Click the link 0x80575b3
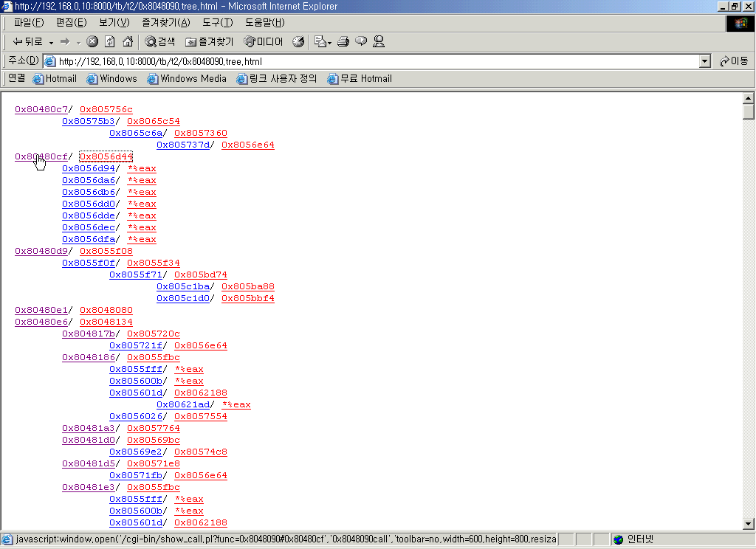Screen dimensions: 756x549 [x=89, y=121]
